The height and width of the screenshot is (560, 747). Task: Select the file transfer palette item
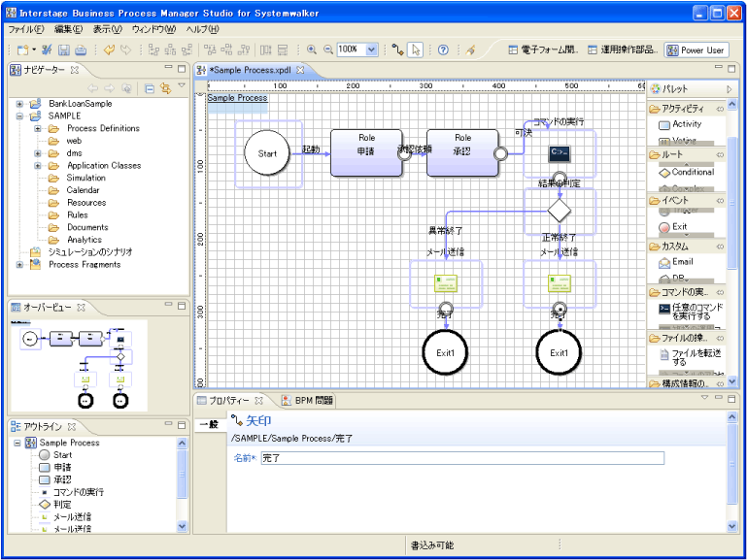pyautogui.click(x=691, y=357)
